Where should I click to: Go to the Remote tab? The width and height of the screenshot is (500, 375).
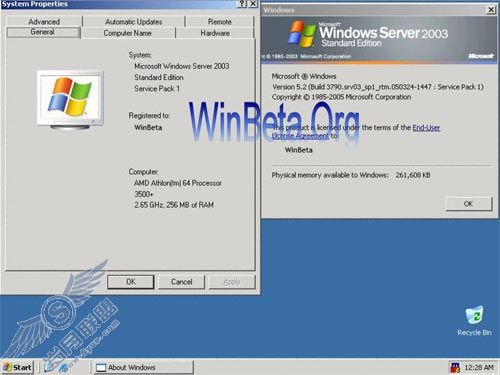click(220, 22)
